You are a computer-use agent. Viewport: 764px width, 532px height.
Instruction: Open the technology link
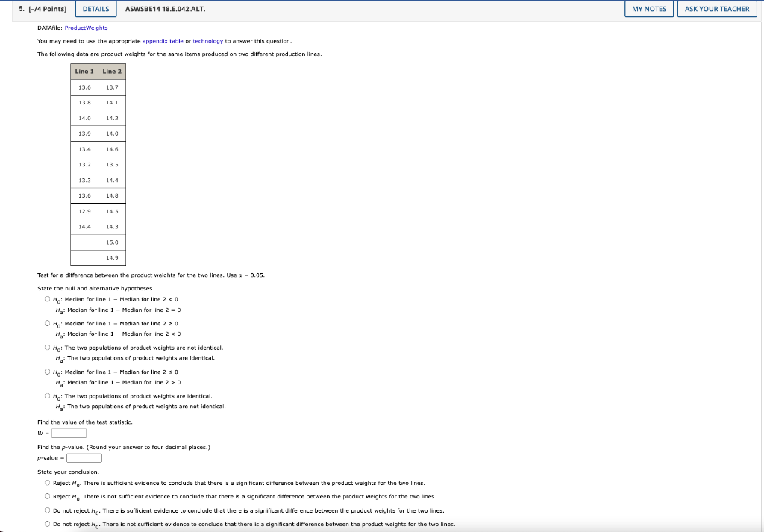click(x=208, y=41)
